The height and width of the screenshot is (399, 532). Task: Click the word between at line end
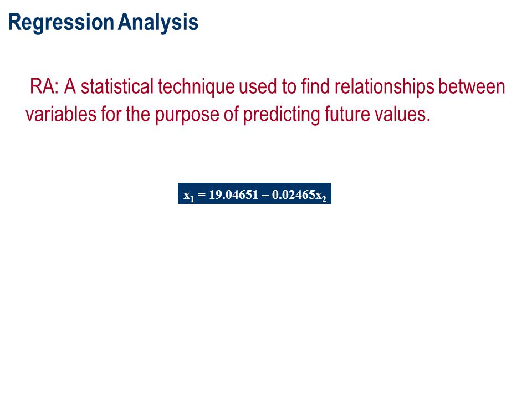pos(472,86)
